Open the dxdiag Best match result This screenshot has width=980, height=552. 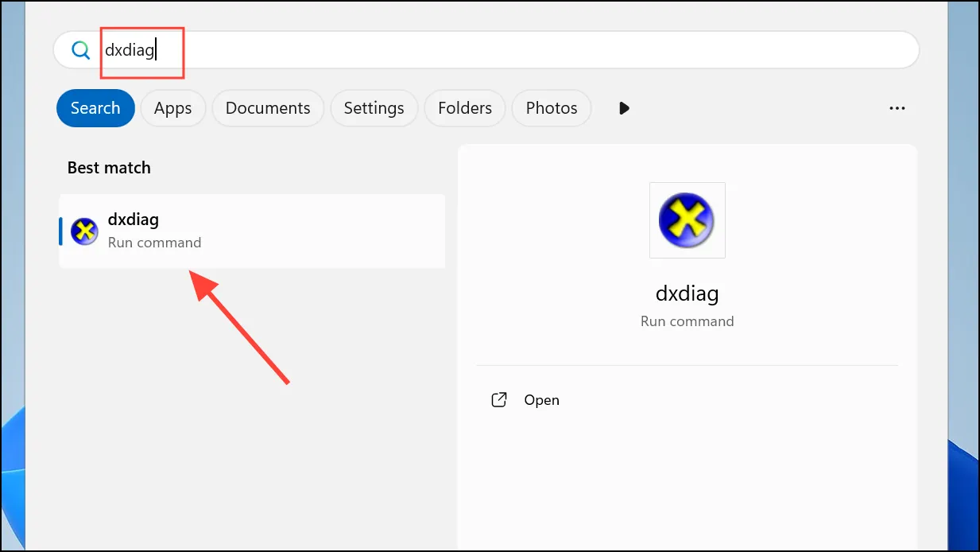click(252, 231)
